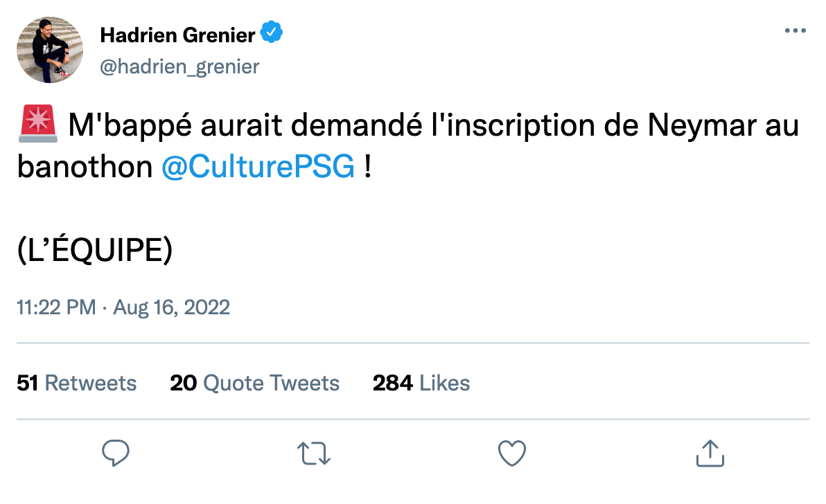Click the red siren emoji

[37, 127]
